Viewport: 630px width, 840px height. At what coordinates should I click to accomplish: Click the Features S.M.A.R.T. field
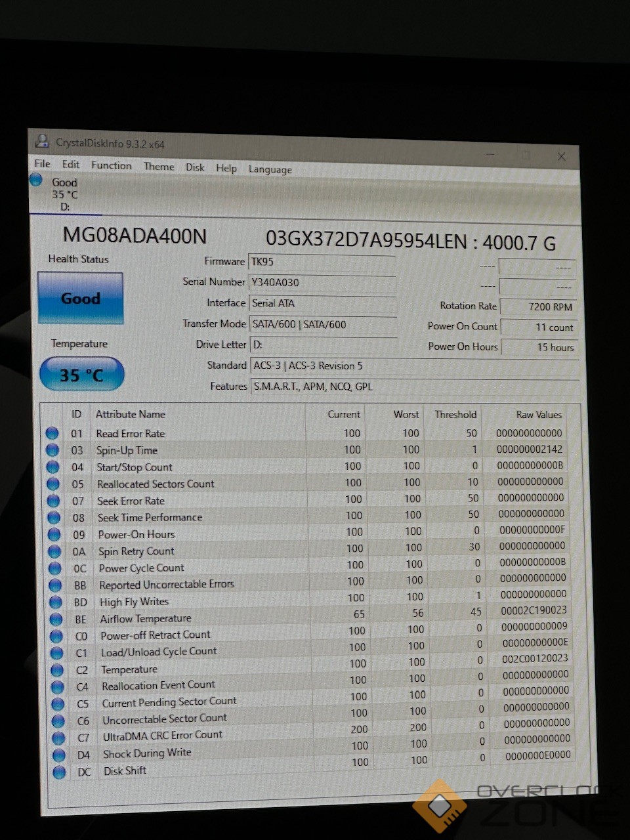point(415,387)
